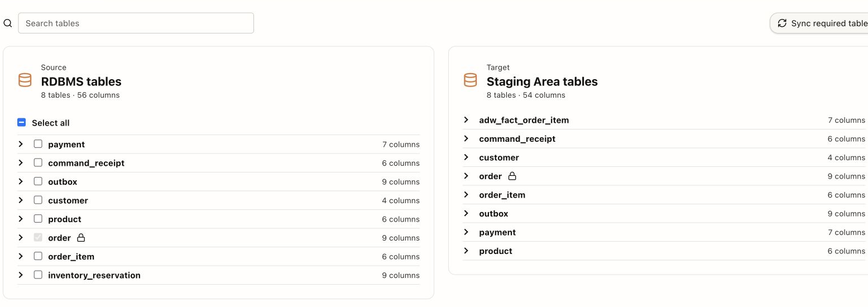Expand the source payment table row
The width and height of the screenshot is (868, 307).
point(21,144)
